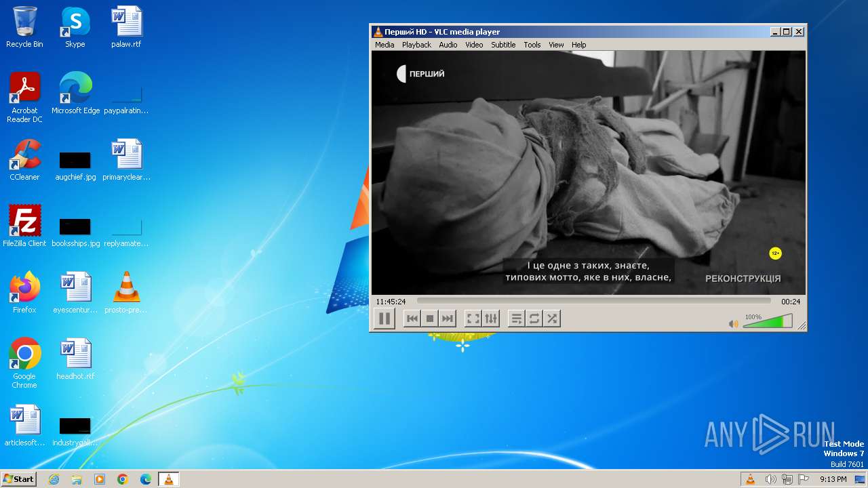
Task: Open the Subtitle menu
Action: click(x=503, y=45)
